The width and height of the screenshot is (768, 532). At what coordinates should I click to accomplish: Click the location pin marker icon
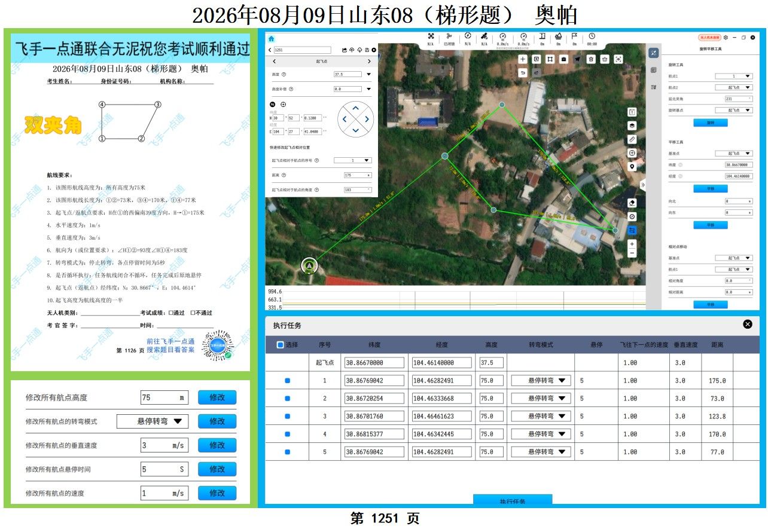click(x=632, y=167)
